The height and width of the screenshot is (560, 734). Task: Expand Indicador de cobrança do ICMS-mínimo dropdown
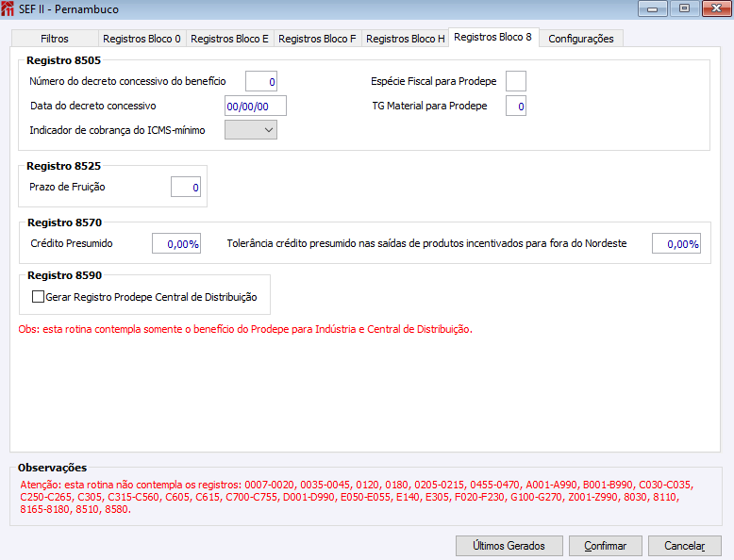pos(251,130)
